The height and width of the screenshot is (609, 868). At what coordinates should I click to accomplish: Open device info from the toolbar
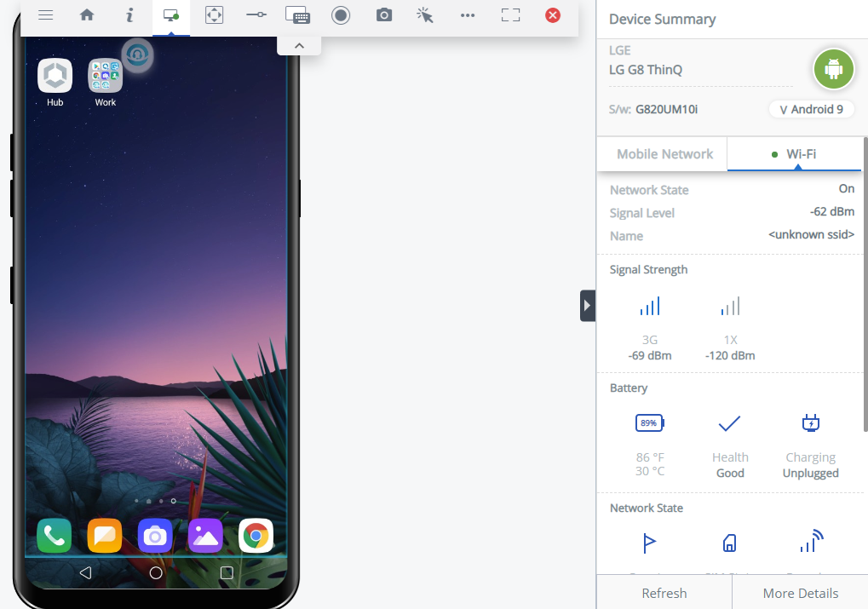coord(129,15)
